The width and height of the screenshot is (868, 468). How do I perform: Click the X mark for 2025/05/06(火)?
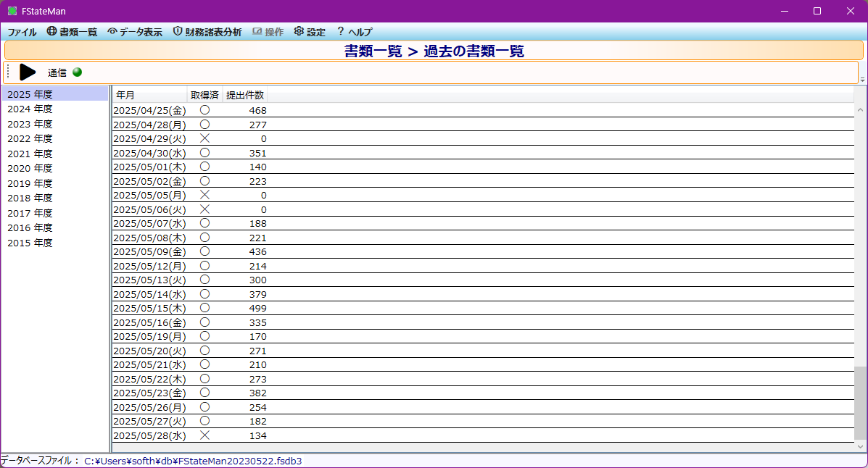point(204,209)
